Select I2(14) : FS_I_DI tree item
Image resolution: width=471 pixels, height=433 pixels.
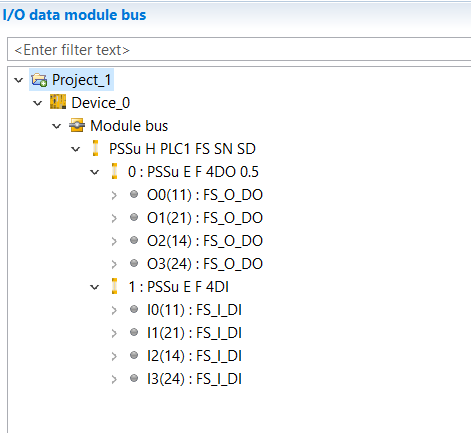coord(194,356)
